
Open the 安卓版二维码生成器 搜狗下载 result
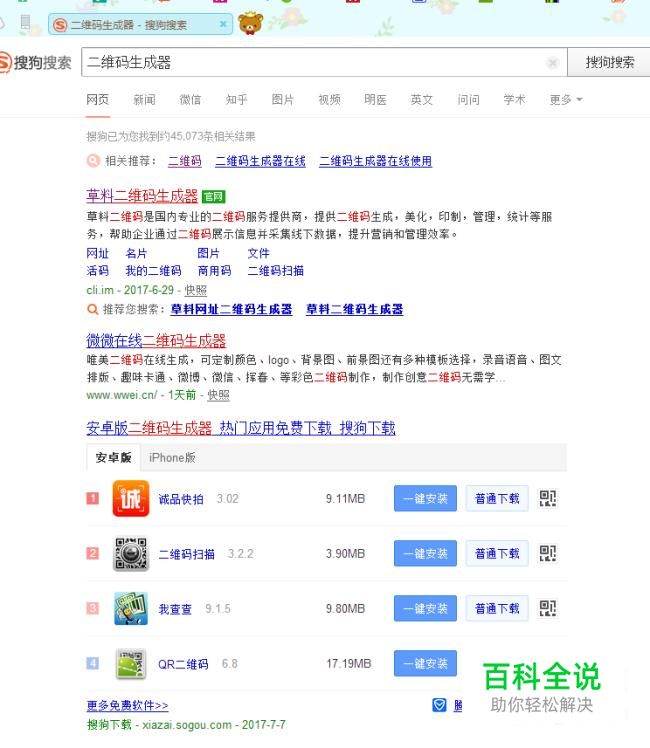(241, 428)
